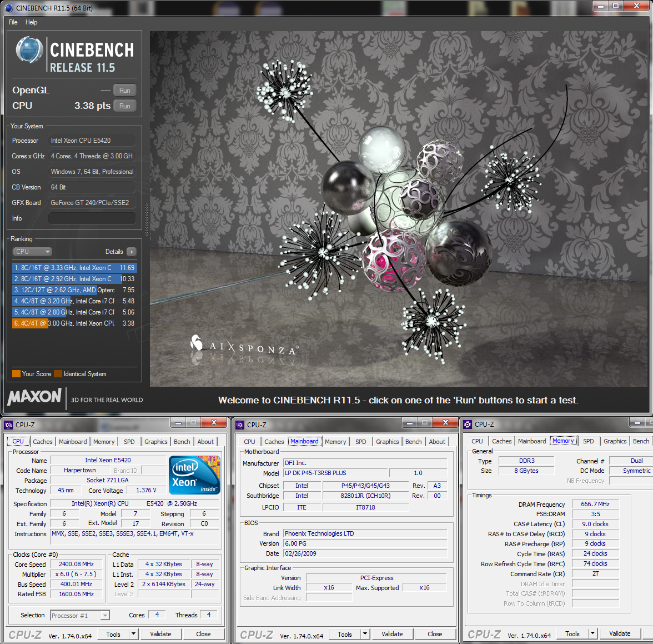The image size is (653, 644).
Task: Click Validate button in Memory window
Action: tap(620, 633)
